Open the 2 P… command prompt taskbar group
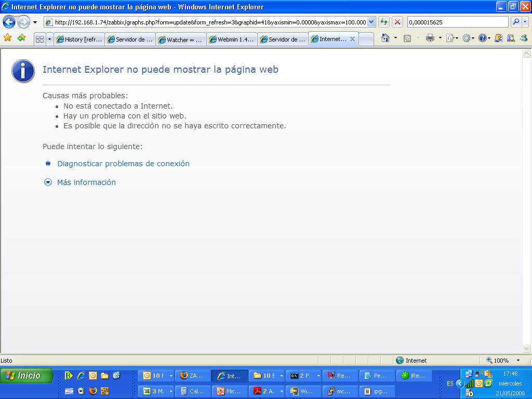This screenshot has width=532, height=399. click(x=303, y=376)
